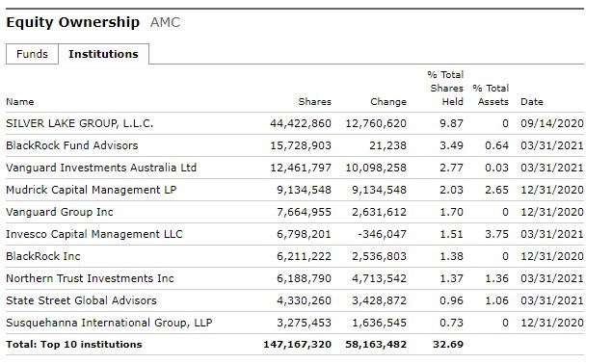Click Vanguard Group Inc name
612x364 pixels.
point(60,212)
